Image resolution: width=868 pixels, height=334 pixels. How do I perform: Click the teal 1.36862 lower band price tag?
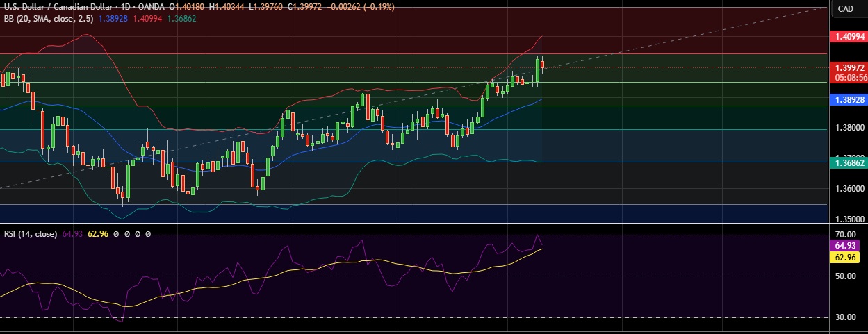[x=849, y=162]
